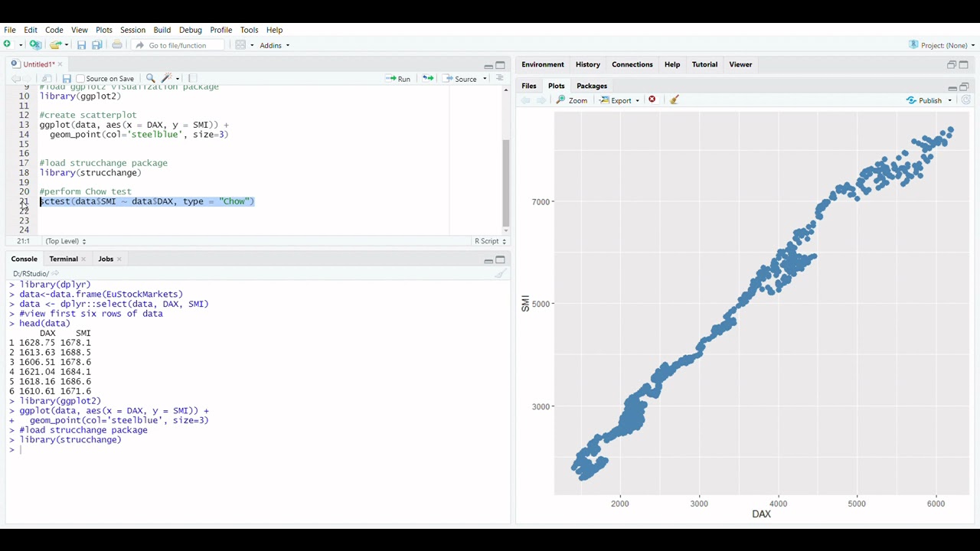Click the Save All documents icon
Screen dimensions: 980x551
tap(97, 45)
